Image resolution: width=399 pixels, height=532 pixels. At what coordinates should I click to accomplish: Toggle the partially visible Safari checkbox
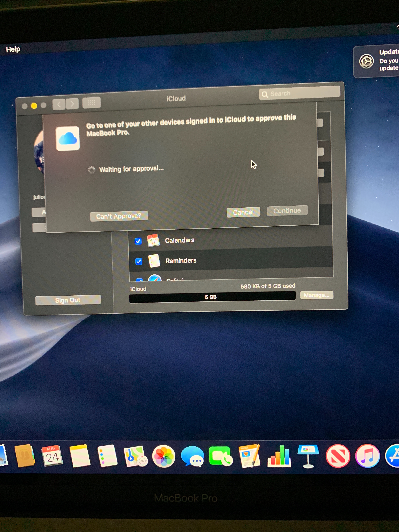coord(139,280)
